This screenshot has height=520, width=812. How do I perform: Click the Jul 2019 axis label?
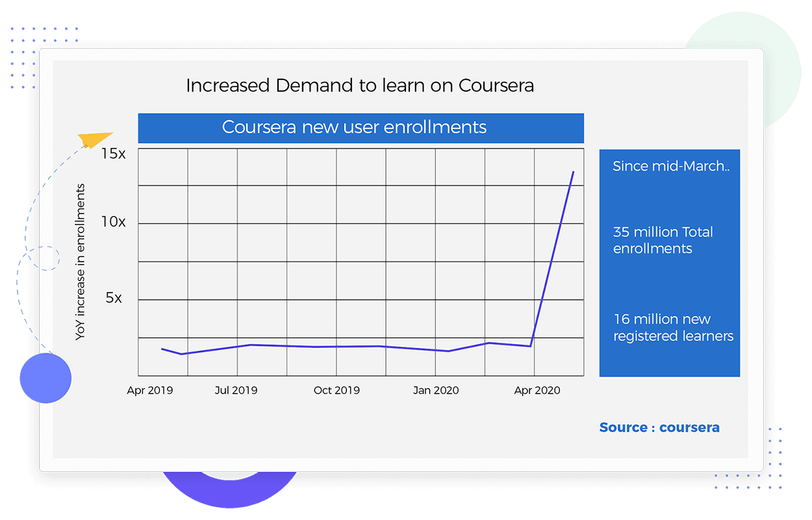click(x=236, y=390)
